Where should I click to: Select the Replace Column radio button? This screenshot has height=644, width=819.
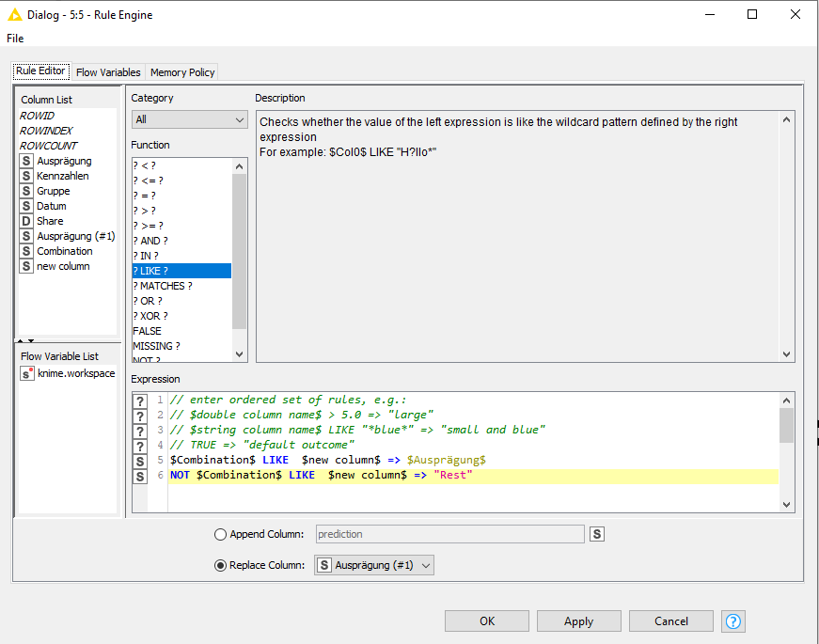(220, 565)
